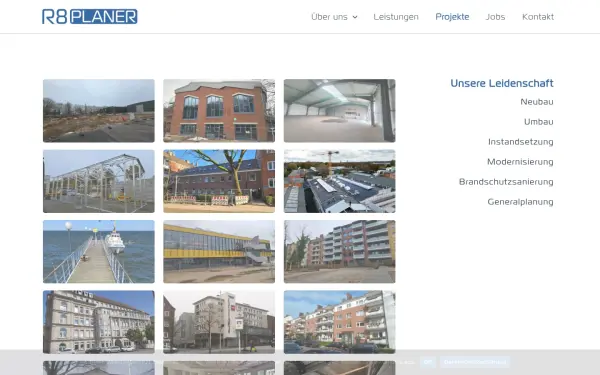Open the empty warehouse hall project thumbnail
Screen dimensions: 600x375
339,111
